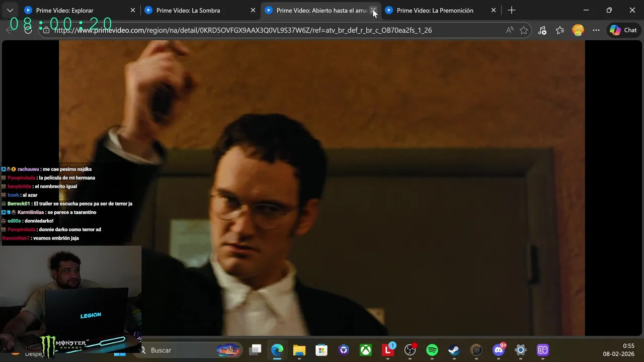Expand the tab actions menu chevron

pyautogui.click(x=10, y=10)
